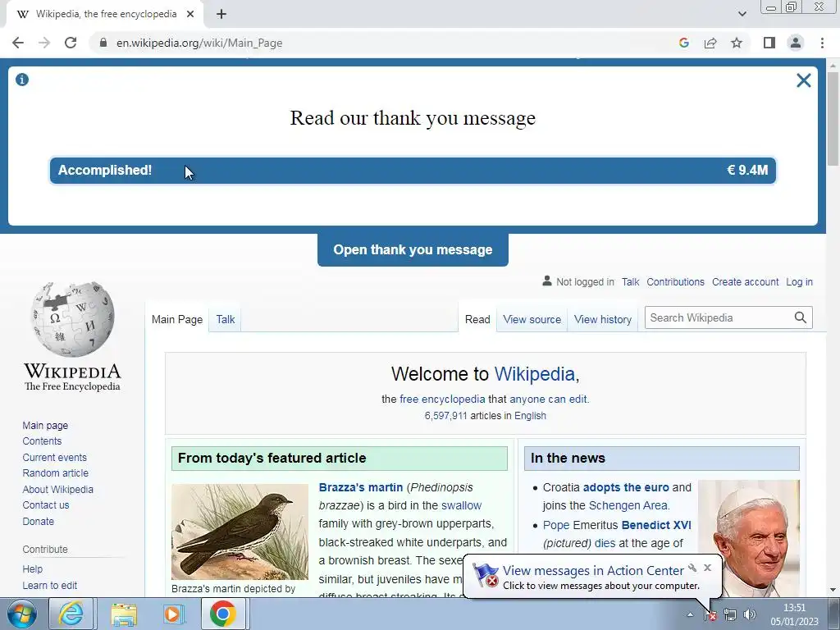The width and height of the screenshot is (840, 630).
Task: Open the Chrome profile avatar
Action: [x=796, y=43]
